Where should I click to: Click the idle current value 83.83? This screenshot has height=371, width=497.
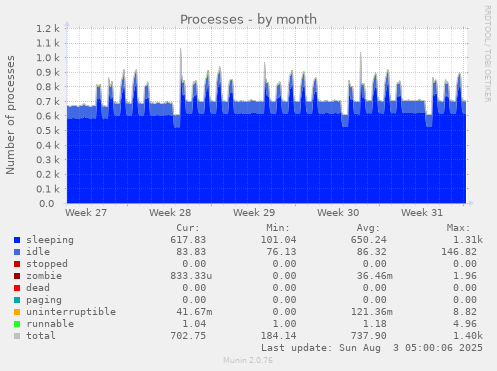[x=191, y=252]
